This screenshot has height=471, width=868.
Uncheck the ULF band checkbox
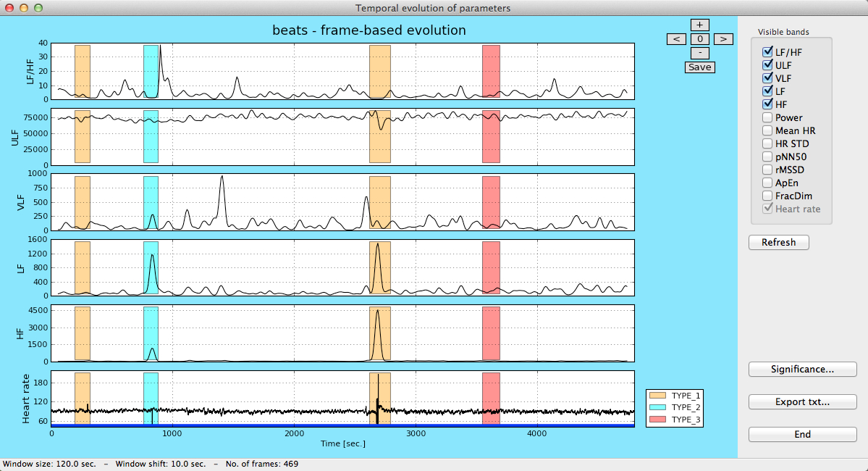click(767, 64)
